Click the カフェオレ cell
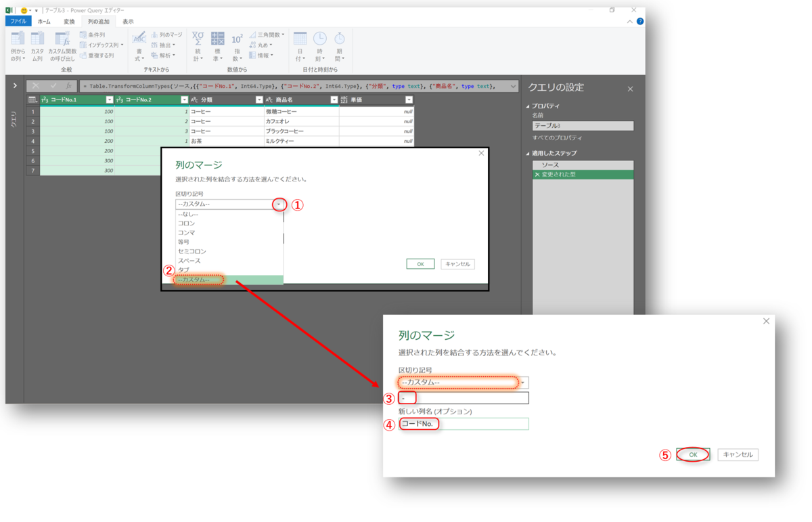Viewport: 812px width, 522px height. tap(302, 121)
